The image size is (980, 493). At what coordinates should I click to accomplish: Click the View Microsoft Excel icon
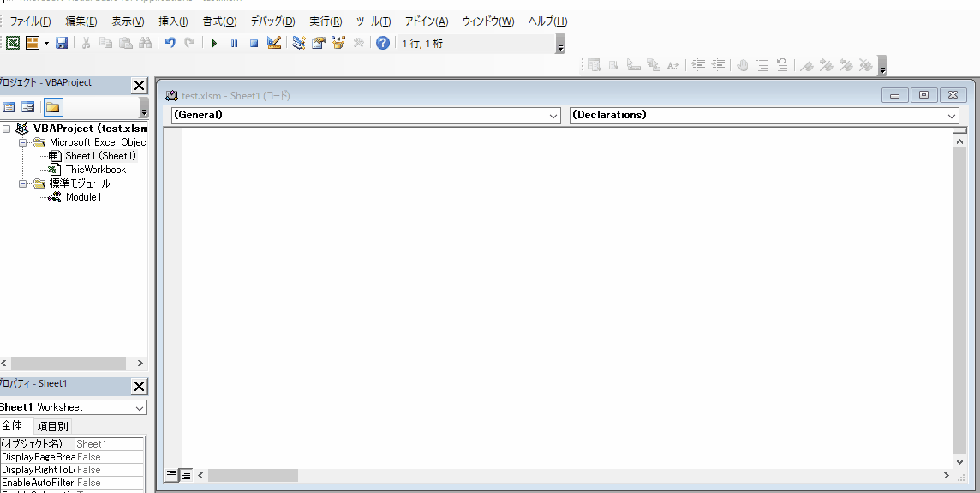[x=13, y=43]
